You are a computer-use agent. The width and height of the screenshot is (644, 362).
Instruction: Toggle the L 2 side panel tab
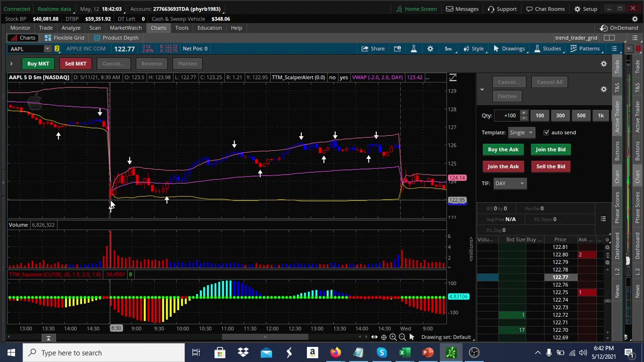click(617, 271)
